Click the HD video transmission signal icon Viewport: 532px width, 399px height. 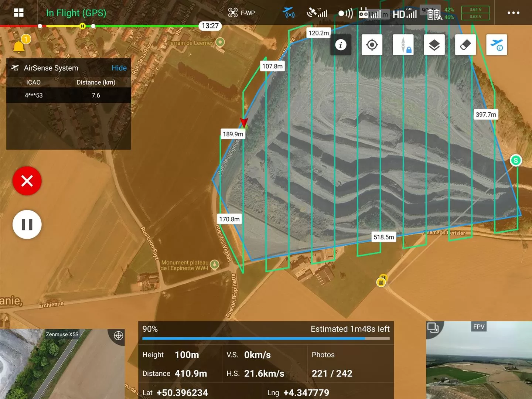click(405, 14)
